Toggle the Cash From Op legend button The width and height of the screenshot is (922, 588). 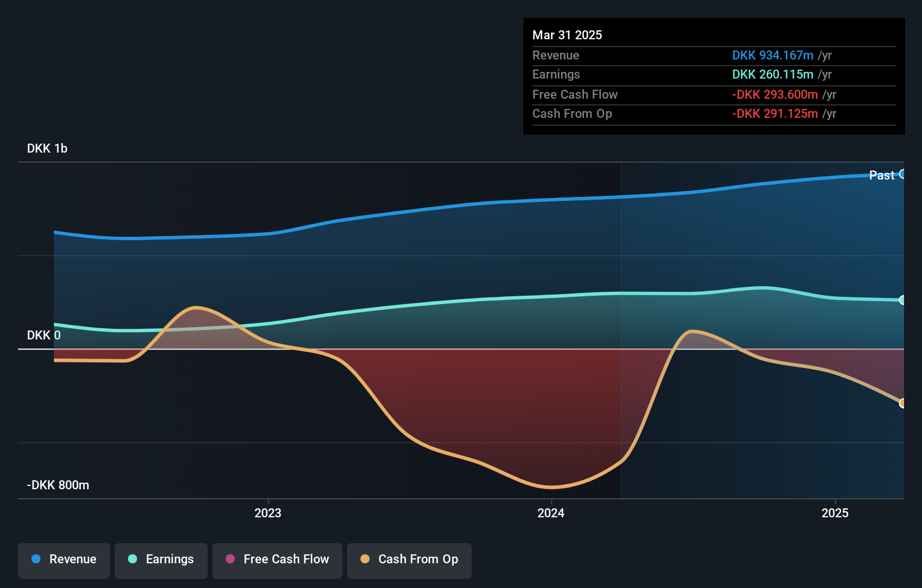point(409,561)
